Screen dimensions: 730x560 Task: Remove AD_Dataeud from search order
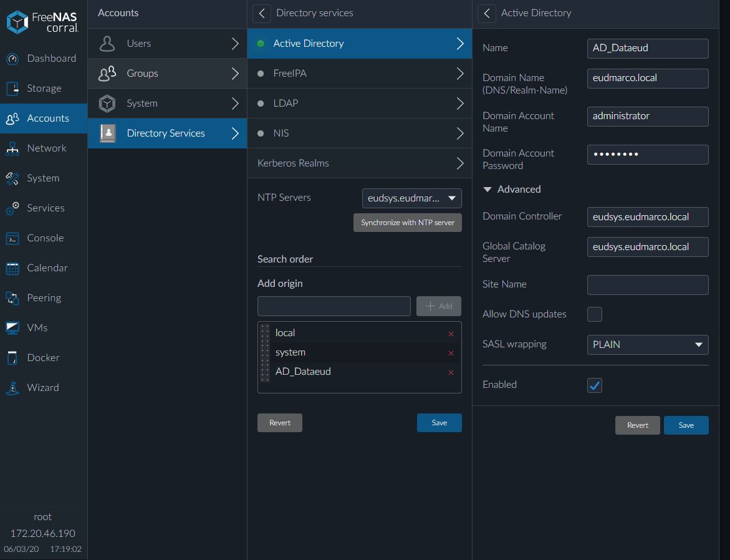tap(451, 373)
